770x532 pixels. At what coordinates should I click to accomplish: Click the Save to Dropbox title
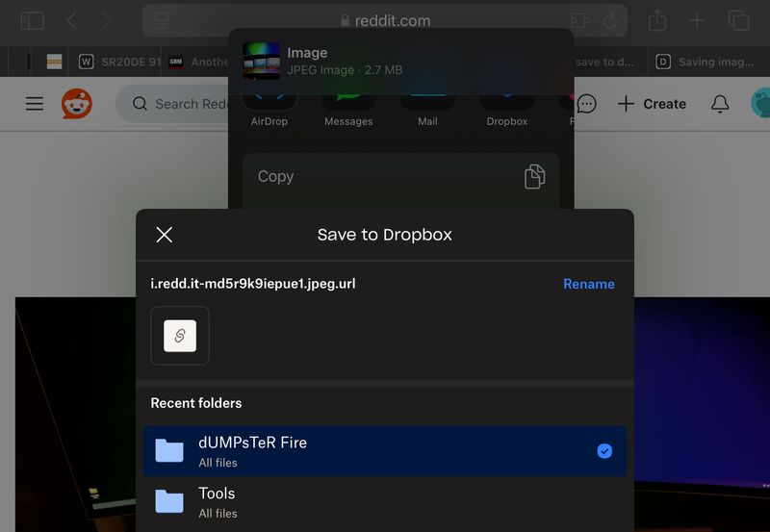pyautogui.click(x=384, y=235)
